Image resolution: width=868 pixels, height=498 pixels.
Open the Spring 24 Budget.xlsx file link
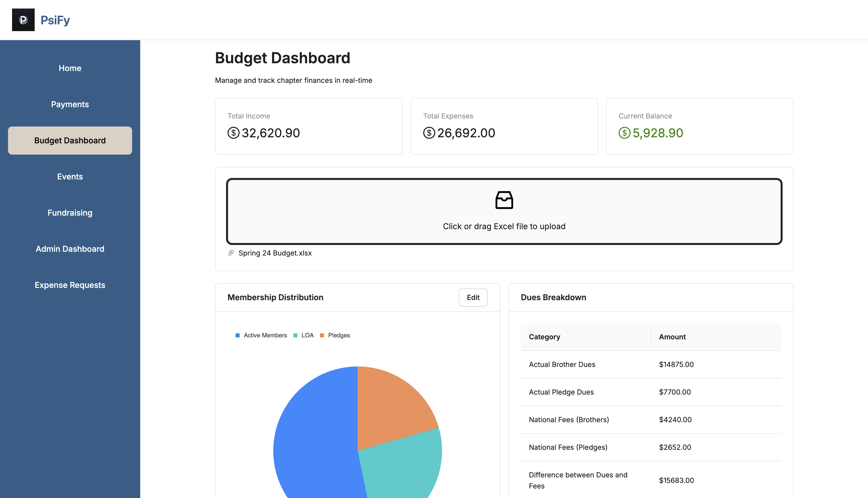[275, 253]
